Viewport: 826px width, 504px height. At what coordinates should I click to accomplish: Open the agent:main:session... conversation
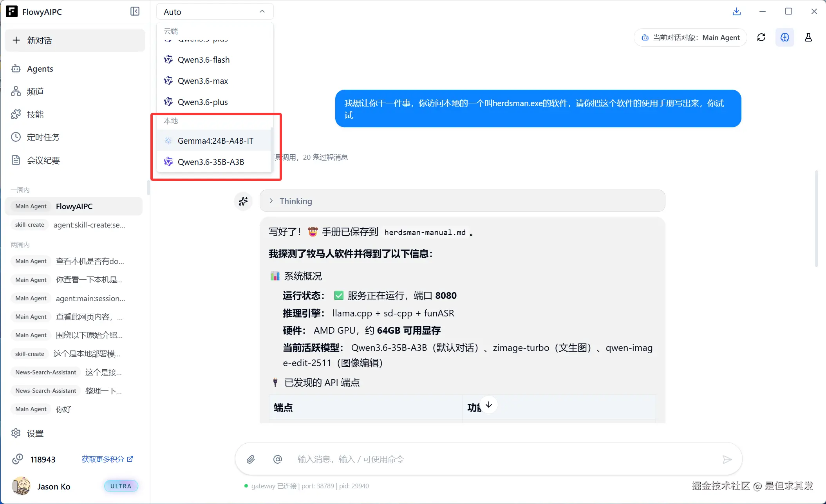pyautogui.click(x=74, y=298)
